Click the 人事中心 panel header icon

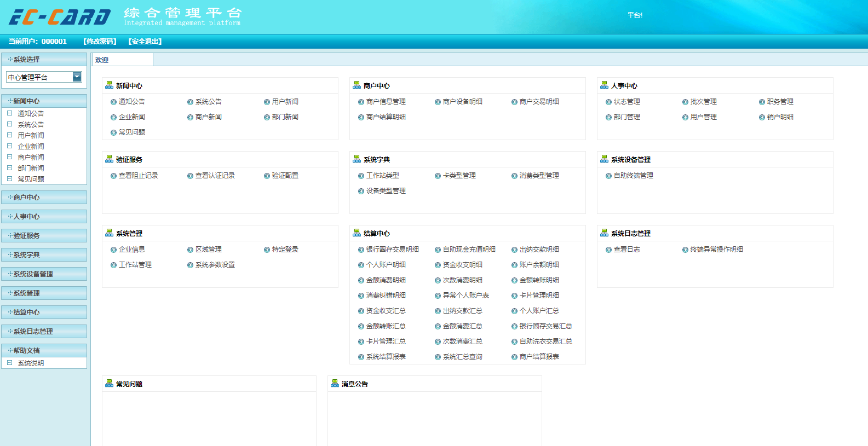pos(605,85)
